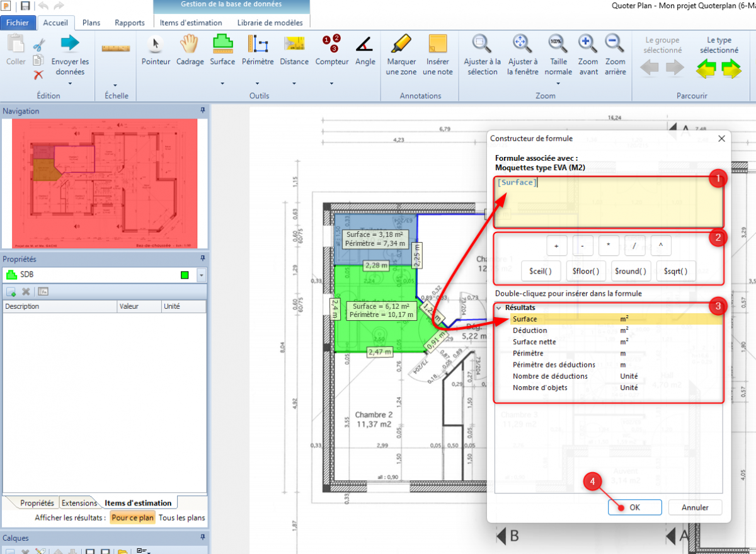Pick the Distance measuring tool
The image size is (756, 554).
pos(294,50)
